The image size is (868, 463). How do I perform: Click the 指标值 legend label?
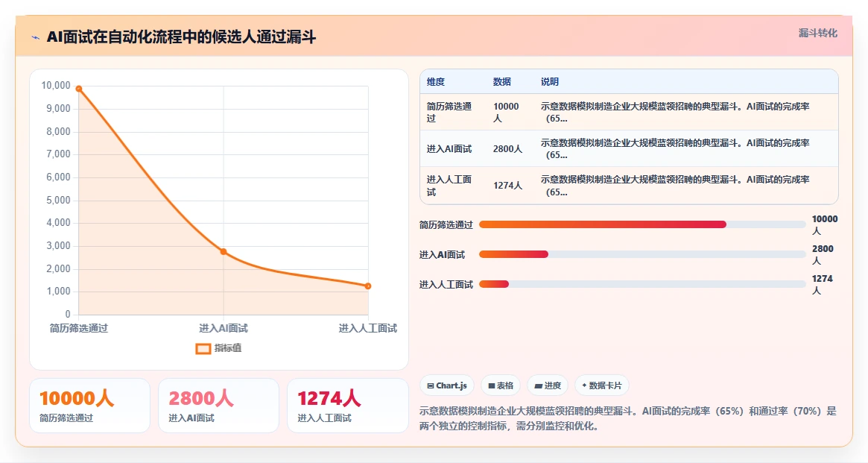pyautogui.click(x=228, y=347)
